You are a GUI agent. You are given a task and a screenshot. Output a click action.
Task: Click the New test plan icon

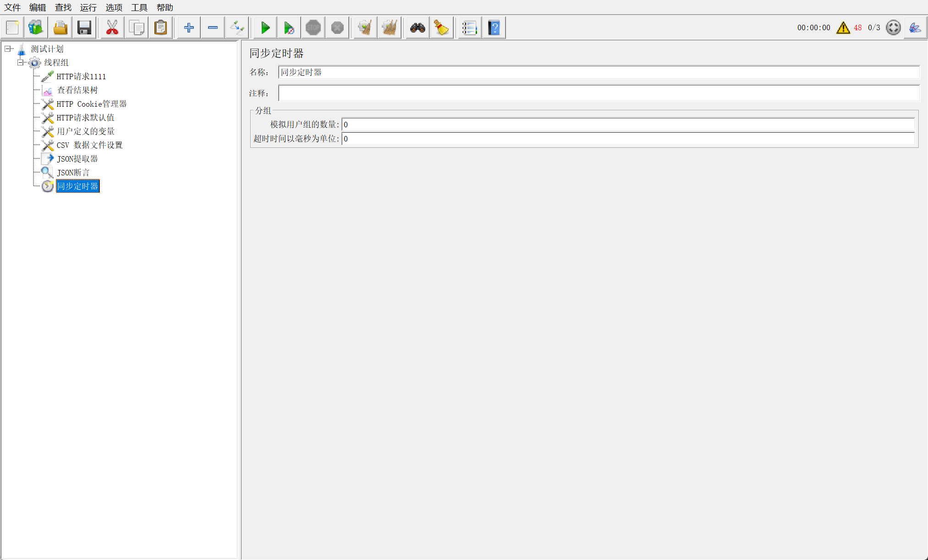click(x=13, y=28)
